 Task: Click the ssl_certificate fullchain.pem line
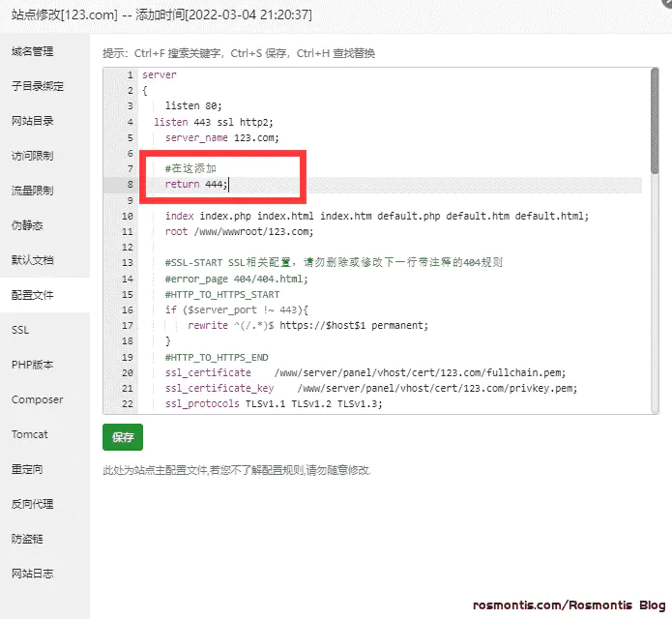click(365, 372)
